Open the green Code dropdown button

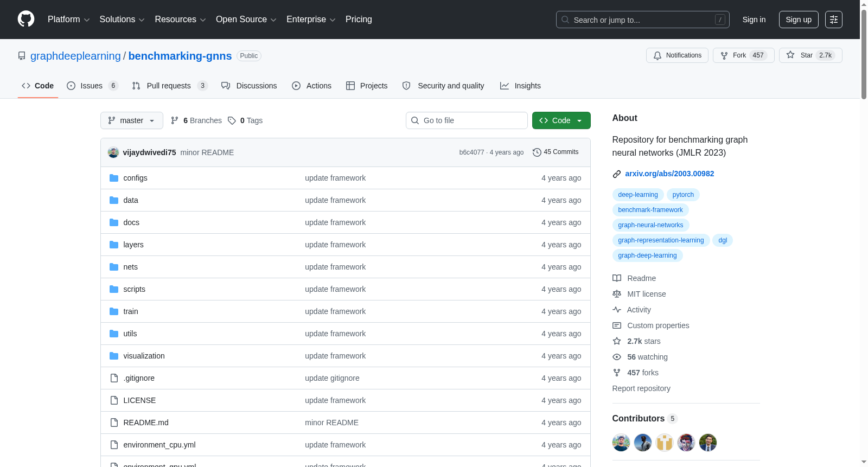[x=561, y=120]
